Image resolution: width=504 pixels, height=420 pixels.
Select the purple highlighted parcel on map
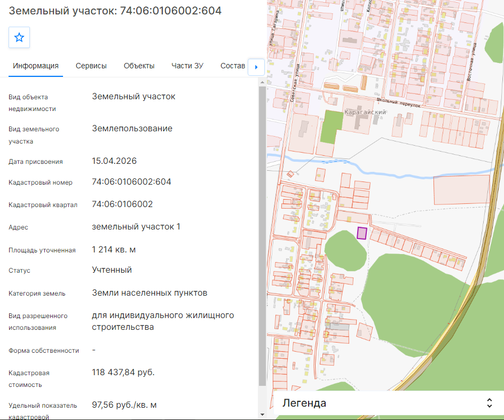(362, 233)
